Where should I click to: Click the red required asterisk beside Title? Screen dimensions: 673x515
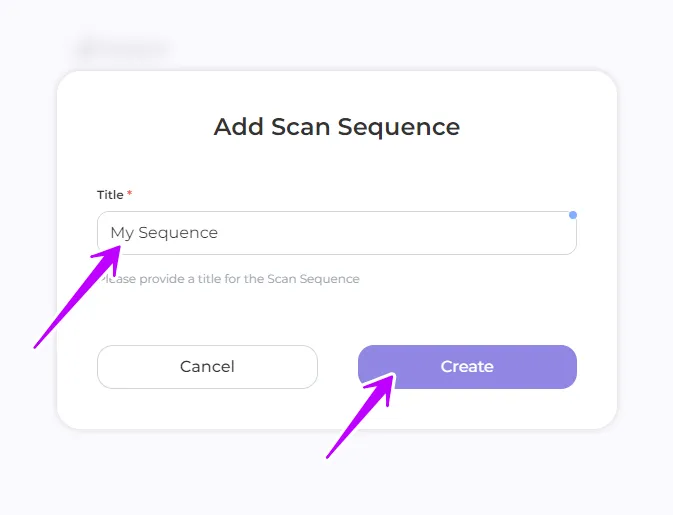(x=130, y=194)
